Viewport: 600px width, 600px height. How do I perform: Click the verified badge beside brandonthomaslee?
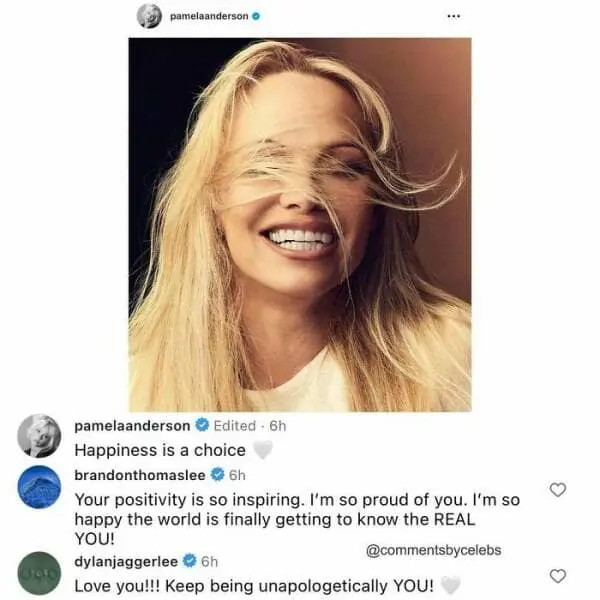tap(217, 474)
